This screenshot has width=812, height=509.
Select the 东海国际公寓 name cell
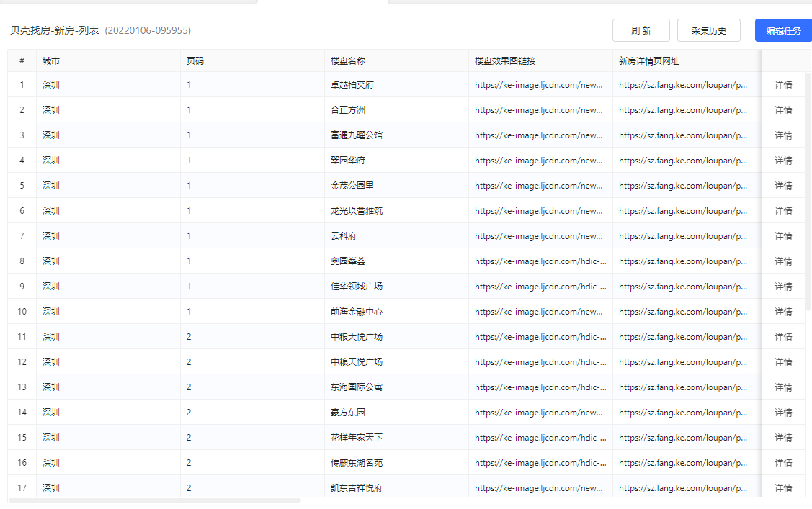tap(396, 387)
